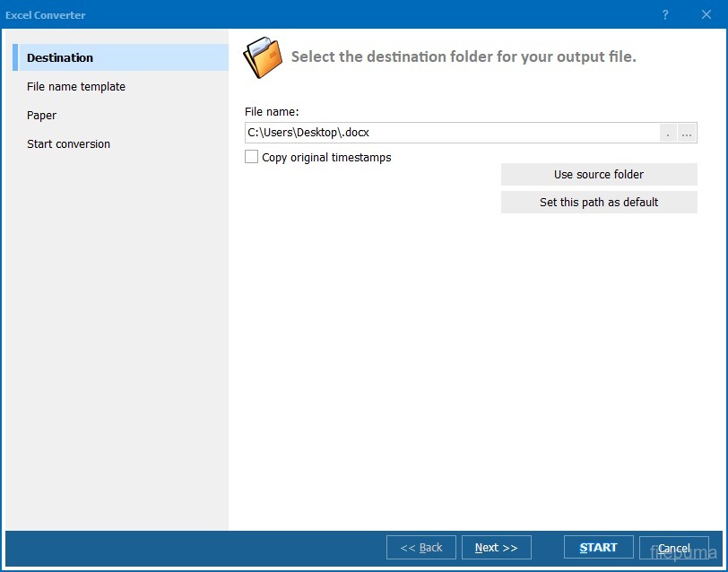Click inside the File name path field

tap(448, 133)
